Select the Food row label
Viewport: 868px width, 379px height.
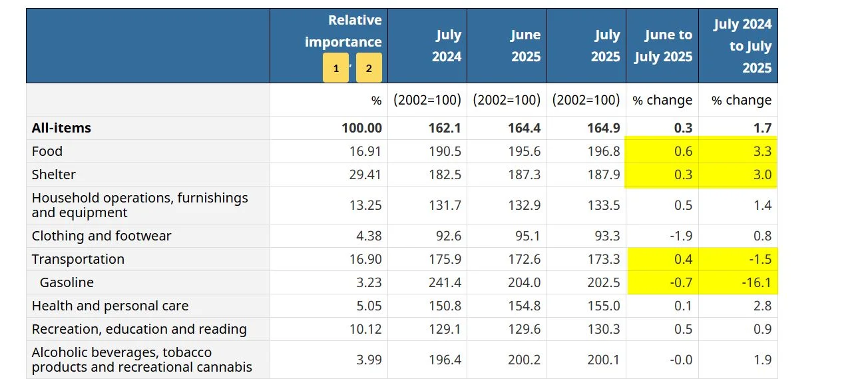pos(47,151)
